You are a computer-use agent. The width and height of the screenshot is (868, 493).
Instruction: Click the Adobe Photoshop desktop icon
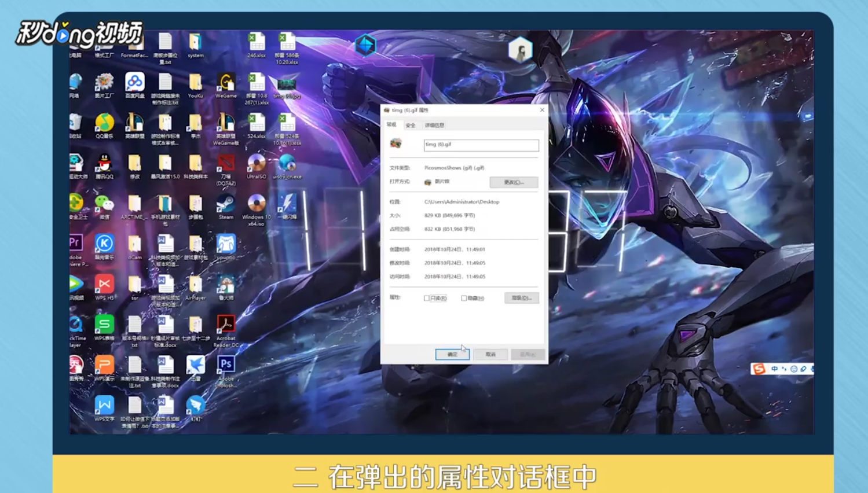(226, 372)
